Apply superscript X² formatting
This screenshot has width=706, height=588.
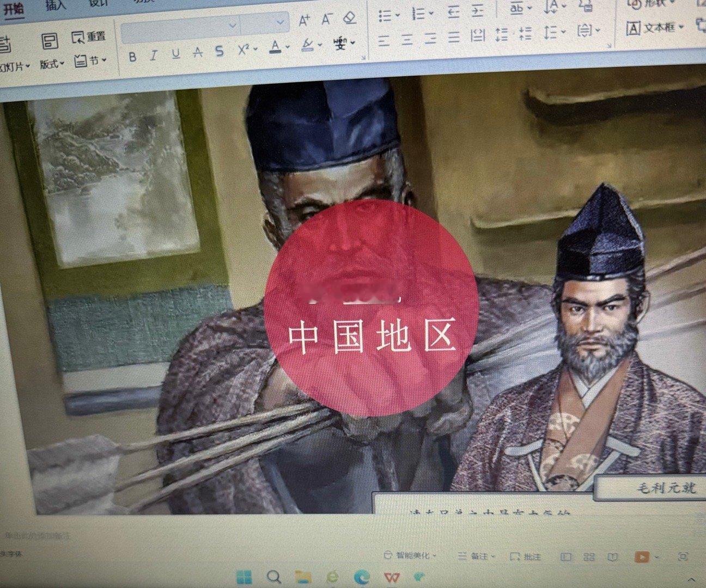click(243, 50)
